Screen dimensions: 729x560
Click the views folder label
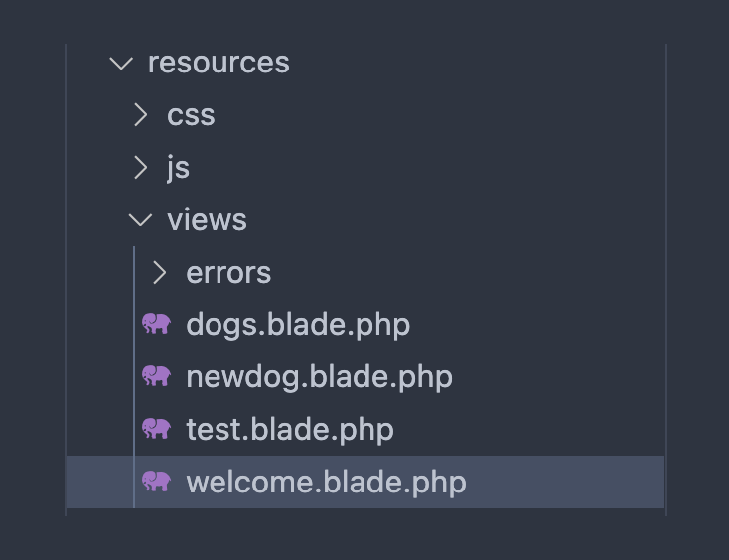207,220
